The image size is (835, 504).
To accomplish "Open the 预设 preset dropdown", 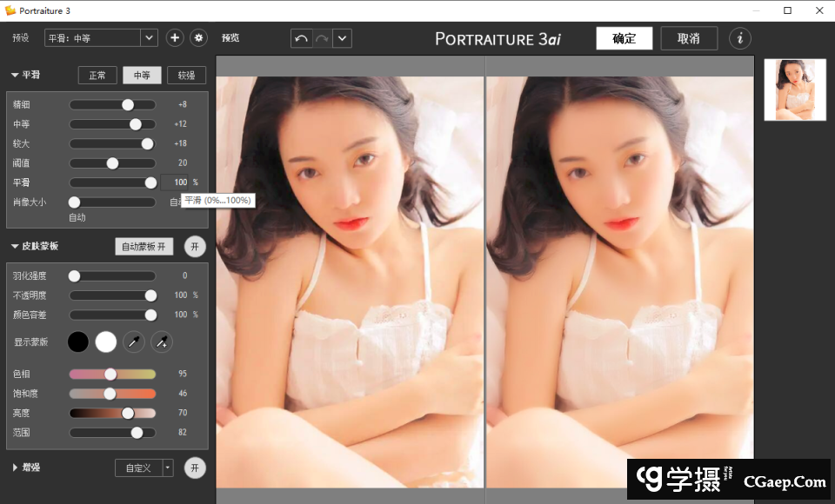I will coord(149,38).
